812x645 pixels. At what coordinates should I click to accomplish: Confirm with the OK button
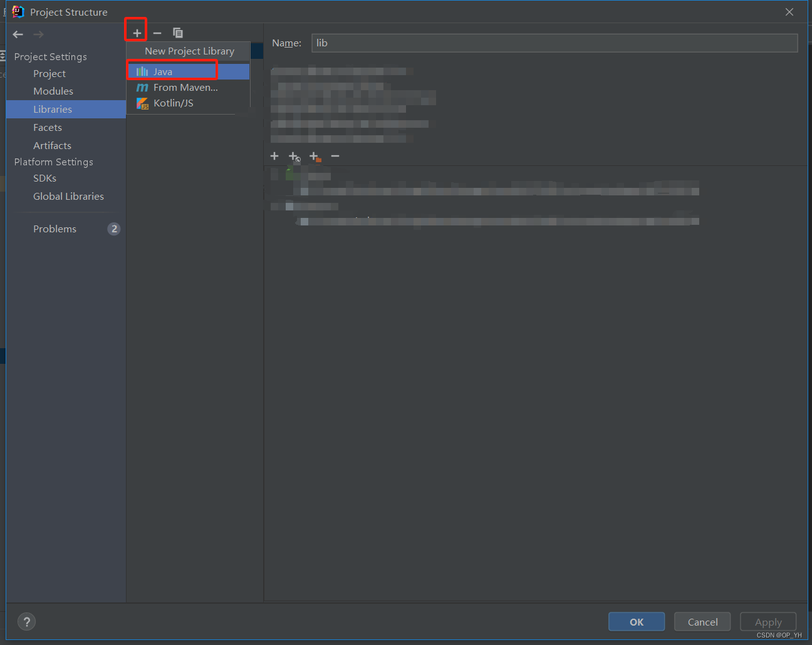[637, 622]
